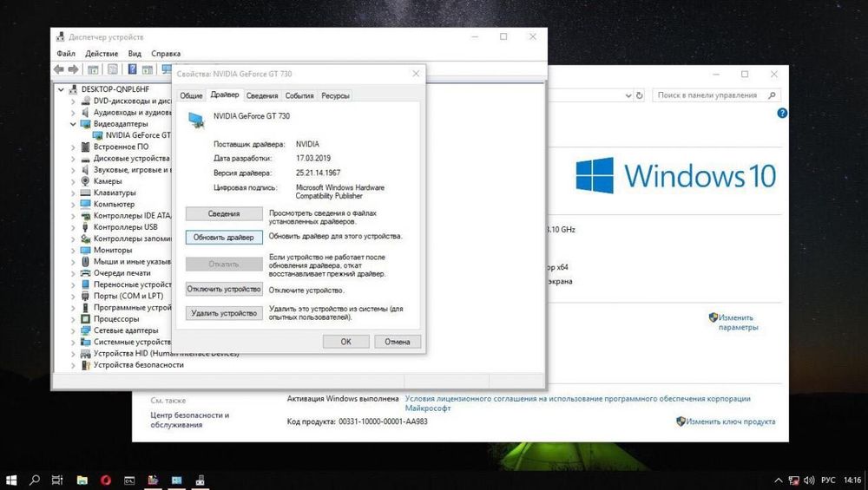Show hidden icons in the system tray
The width and height of the screenshot is (868, 490).
click(779, 480)
